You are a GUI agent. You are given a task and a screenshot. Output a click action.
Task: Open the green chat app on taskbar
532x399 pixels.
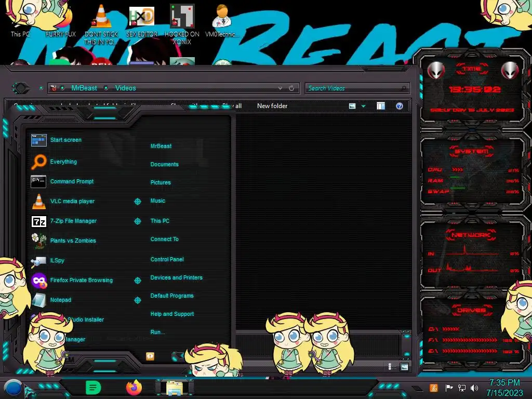click(94, 388)
